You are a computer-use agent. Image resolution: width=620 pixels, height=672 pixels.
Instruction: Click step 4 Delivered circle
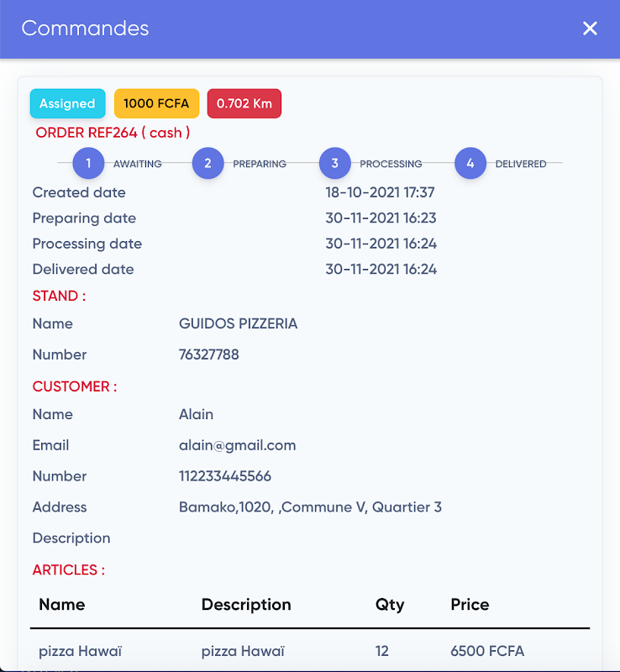click(470, 164)
